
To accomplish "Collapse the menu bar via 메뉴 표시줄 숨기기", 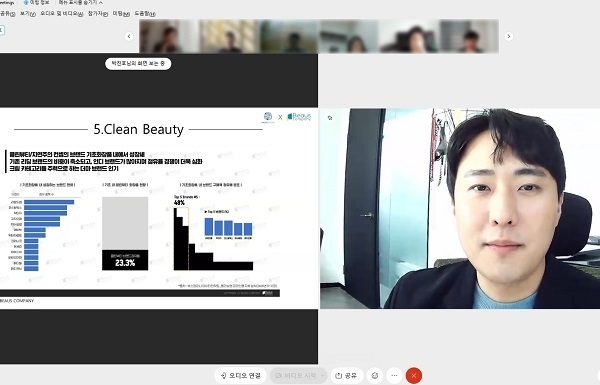I will pyautogui.click(x=80, y=2).
